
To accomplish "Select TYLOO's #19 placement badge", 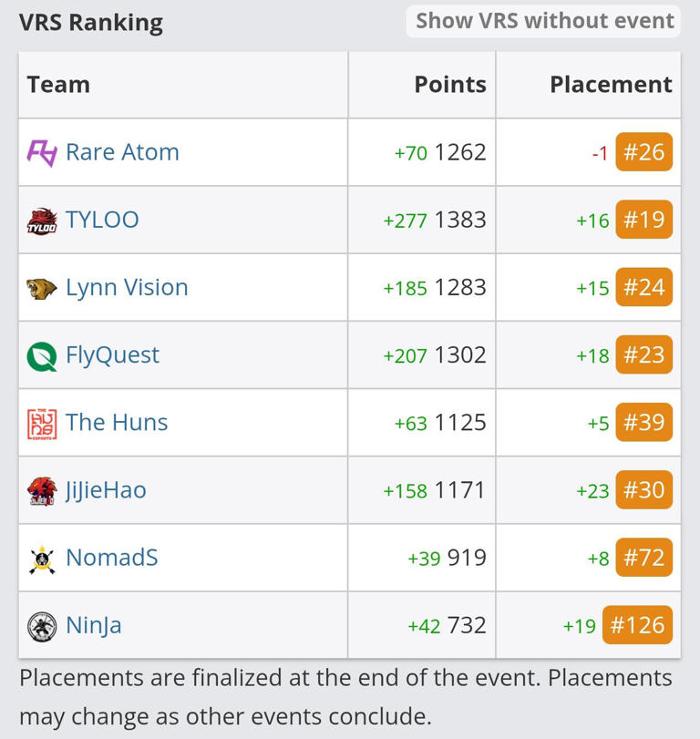I will pyautogui.click(x=642, y=220).
